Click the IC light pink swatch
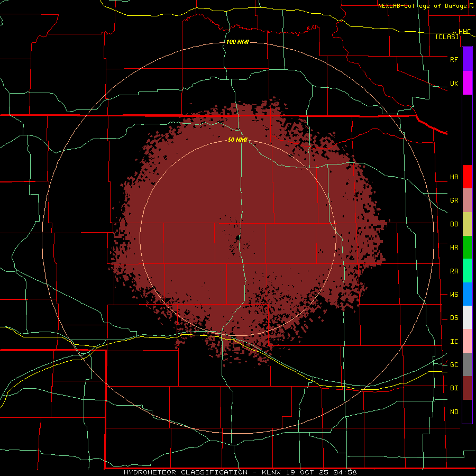 click(x=467, y=341)
